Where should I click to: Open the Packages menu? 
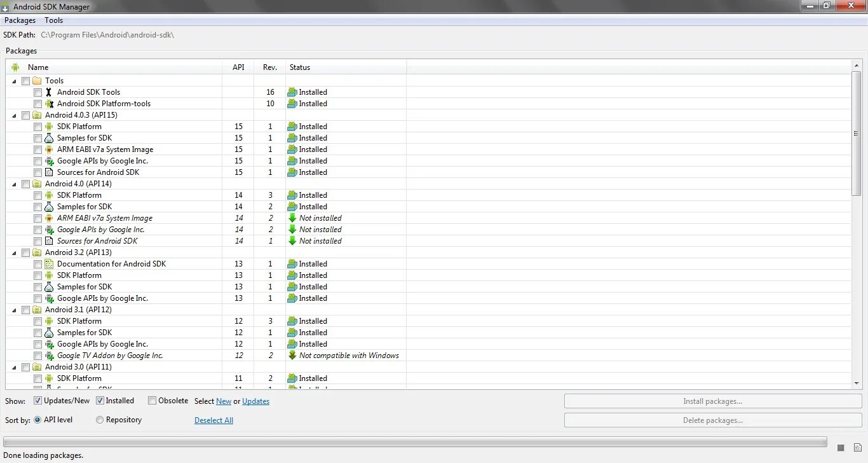(20, 20)
